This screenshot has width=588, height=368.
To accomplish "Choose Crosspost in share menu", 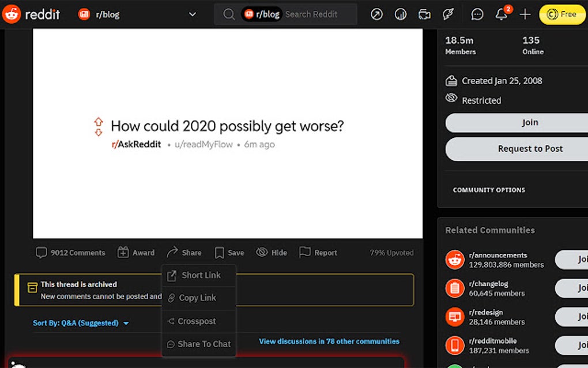I will point(199,321).
